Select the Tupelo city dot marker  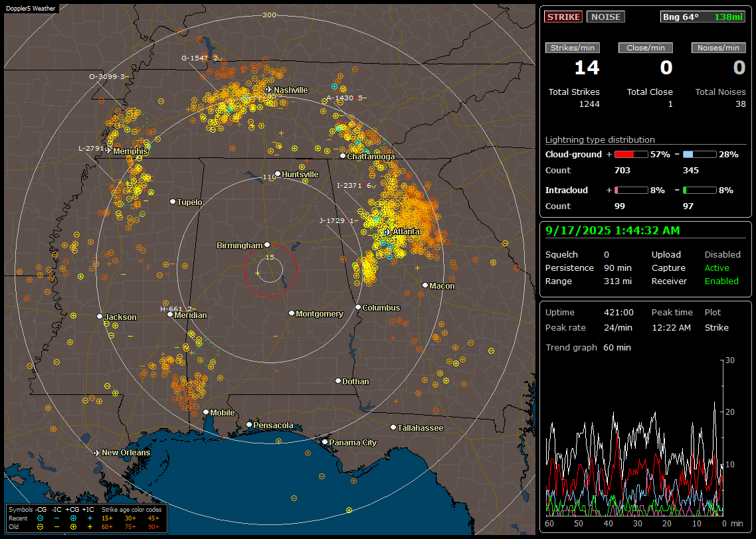pyautogui.click(x=173, y=201)
